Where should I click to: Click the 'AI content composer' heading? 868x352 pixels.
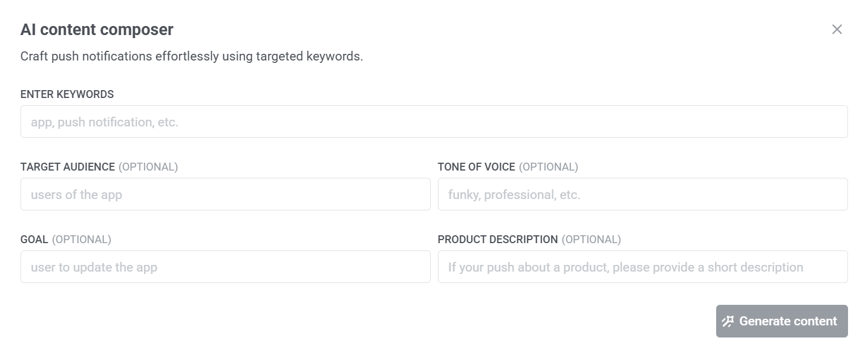point(97,30)
